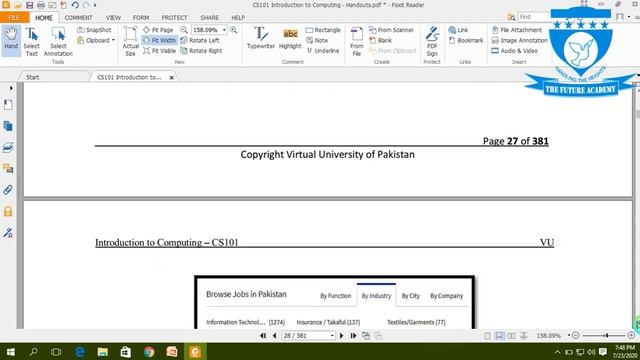Create PDF From Scanner
This screenshot has width=640, height=360.
391,30
